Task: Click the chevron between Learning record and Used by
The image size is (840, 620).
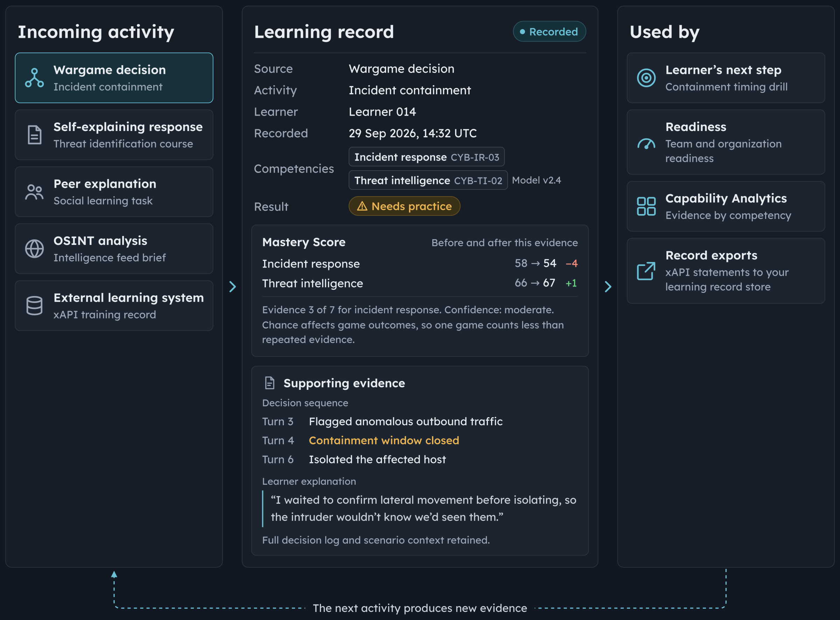Action: [608, 287]
